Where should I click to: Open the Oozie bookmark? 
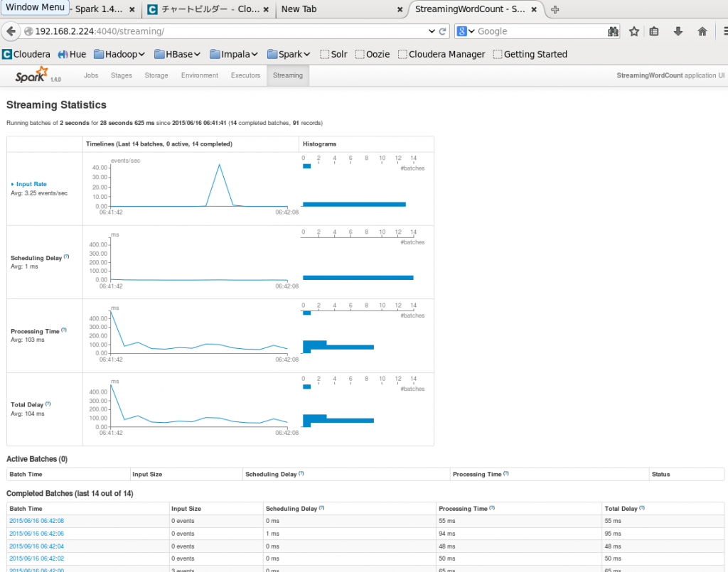click(x=373, y=54)
